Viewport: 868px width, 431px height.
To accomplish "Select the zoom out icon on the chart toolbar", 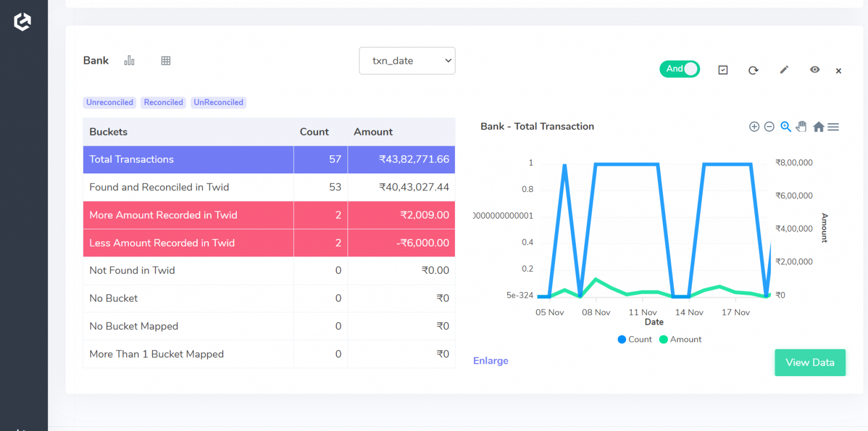I will click(769, 127).
